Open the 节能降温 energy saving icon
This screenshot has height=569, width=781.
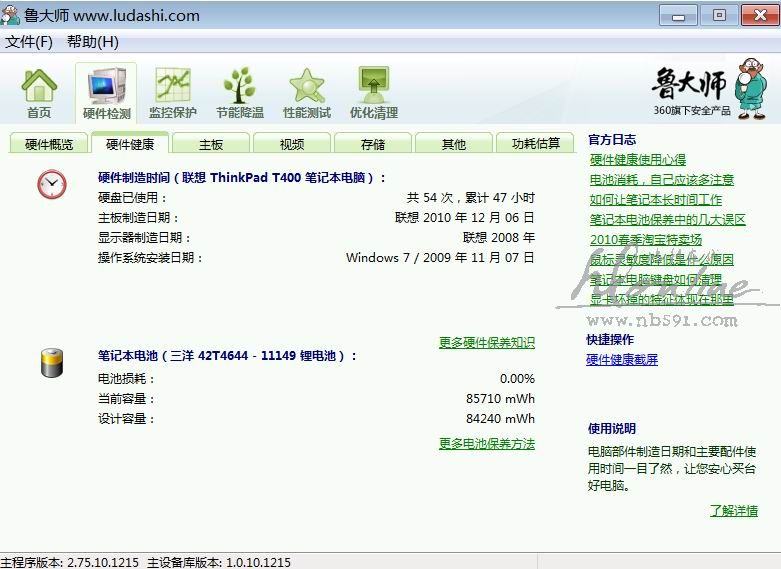click(x=240, y=93)
